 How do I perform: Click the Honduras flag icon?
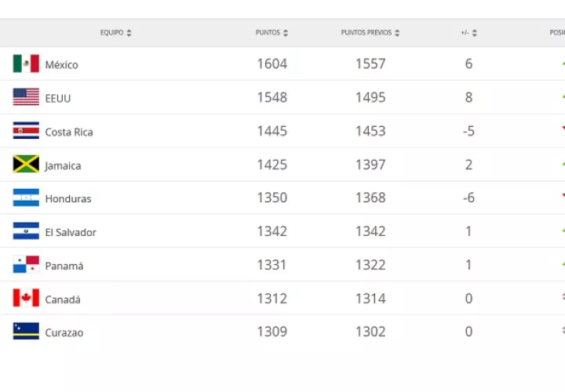coord(26,198)
